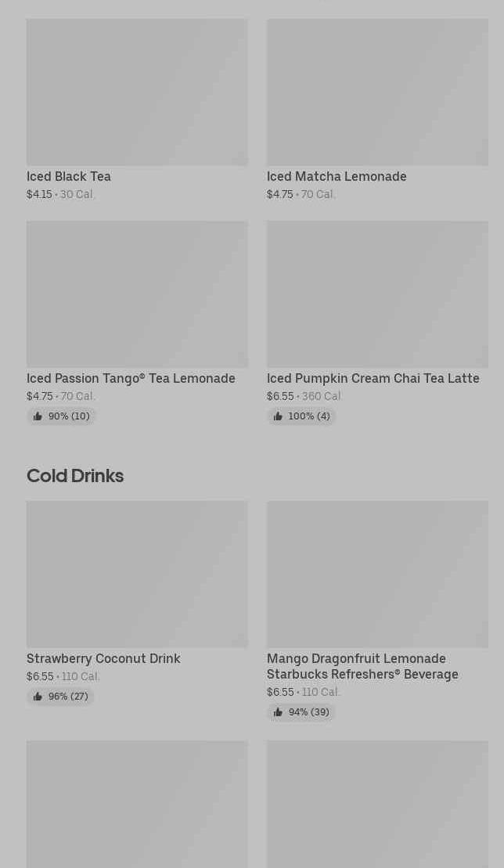Image resolution: width=504 pixels, height=868 pixels.
Task: Click thumbs-up icon under Strawberry Coconut Drink
Action: (38, 697)
